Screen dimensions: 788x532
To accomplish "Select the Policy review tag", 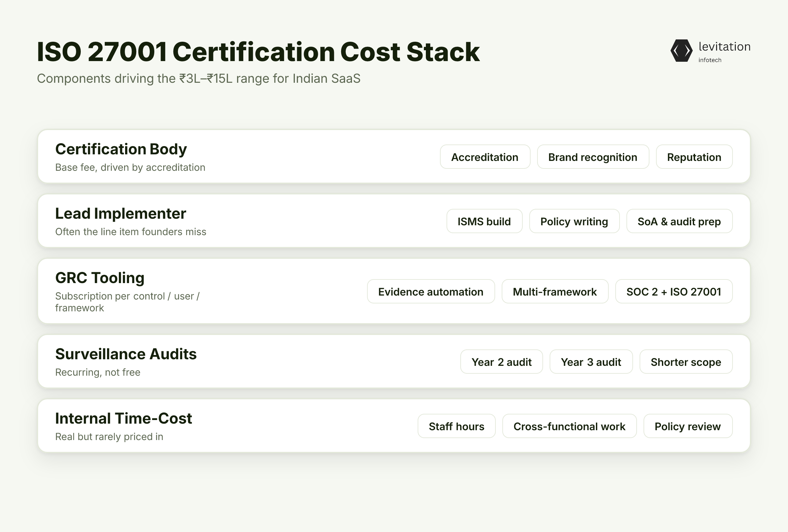I will click(x=688, y=426).
